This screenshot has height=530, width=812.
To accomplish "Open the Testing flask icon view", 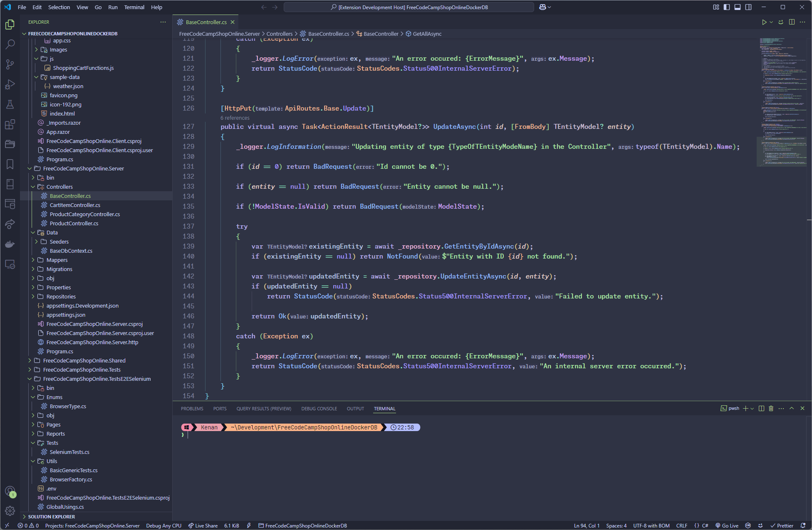I will 10,104.
